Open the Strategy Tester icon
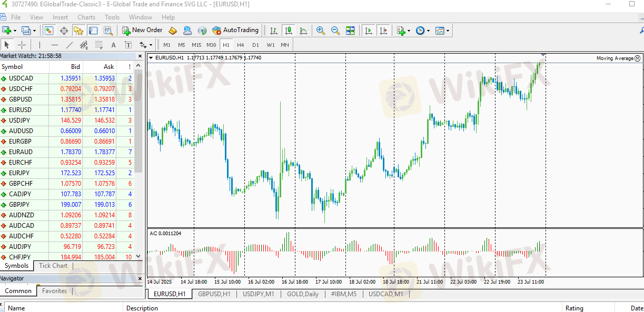 pos(108,31)
